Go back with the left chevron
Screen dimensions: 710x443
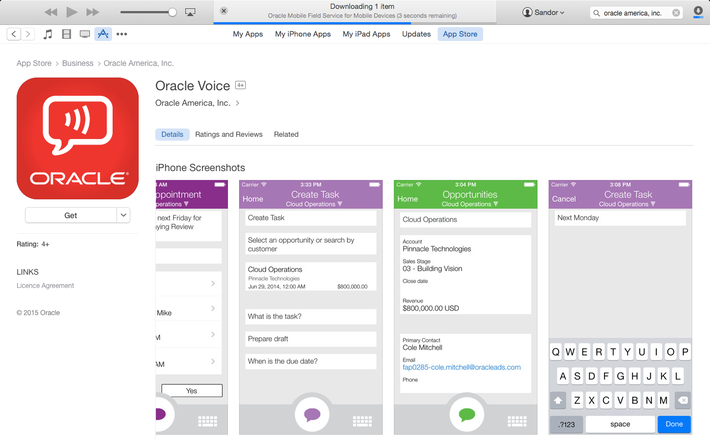click(14, 34)
